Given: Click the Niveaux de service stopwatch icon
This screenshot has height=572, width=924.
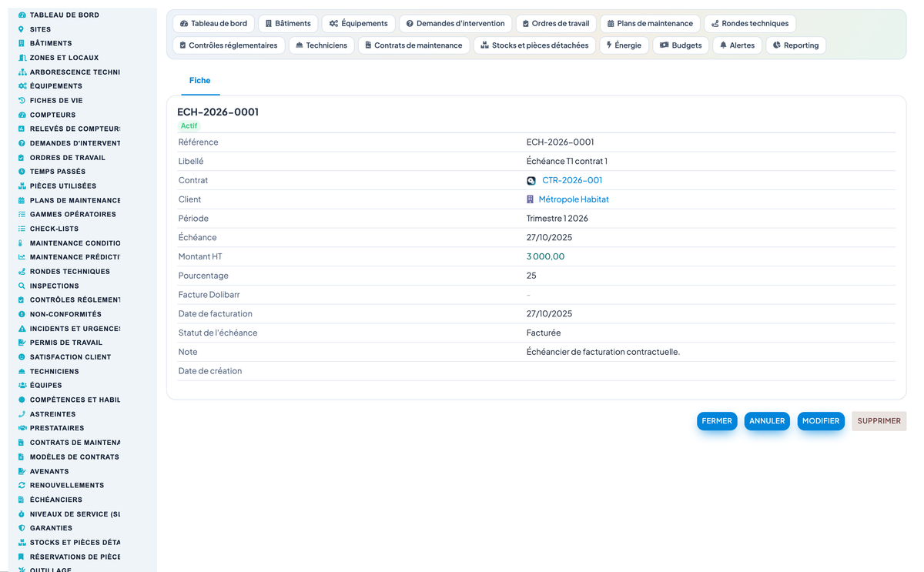Looking at the screenshot, I should (22, 513).
